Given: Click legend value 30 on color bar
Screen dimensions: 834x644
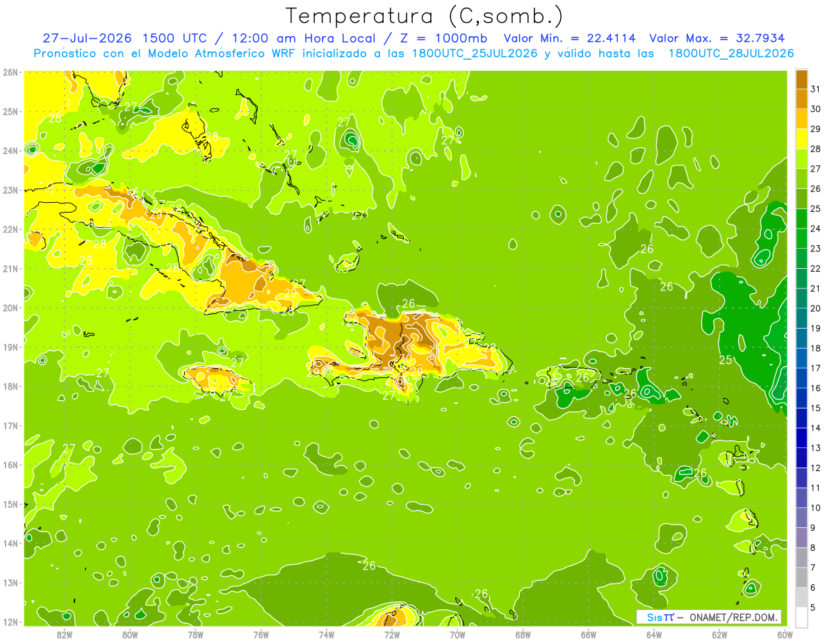Looking at the screenshot, I should pyautogui.click(x=816, y=109).
